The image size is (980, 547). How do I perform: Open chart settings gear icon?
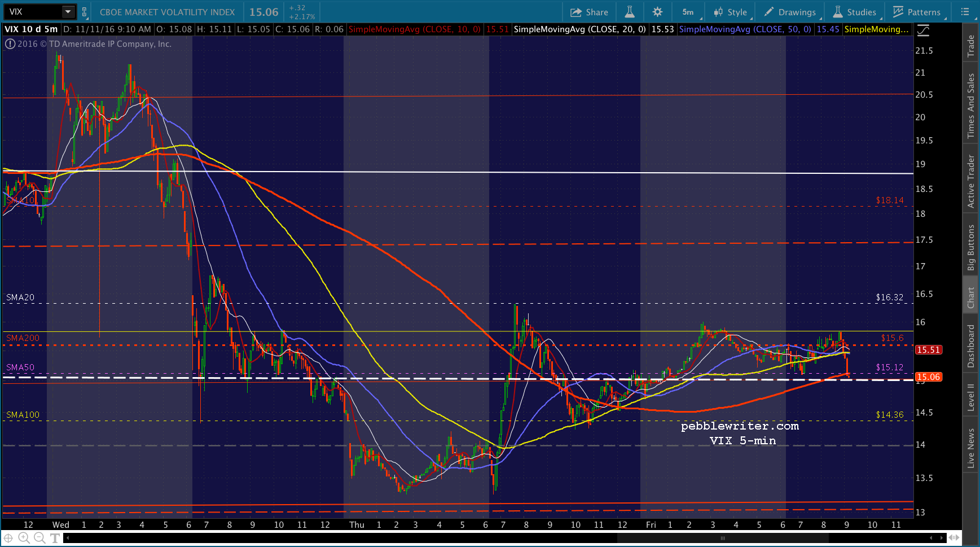[x=657, y=12]
